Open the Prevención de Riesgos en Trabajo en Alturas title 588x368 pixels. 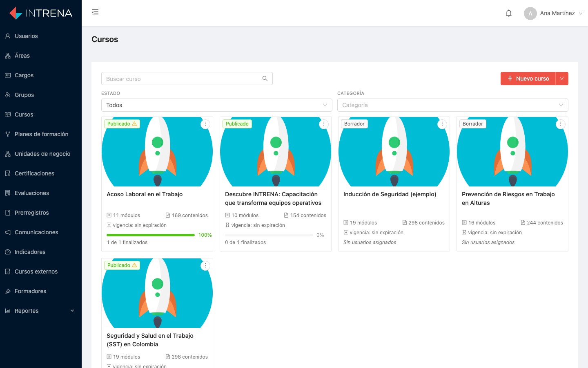(x=508, y=199)
